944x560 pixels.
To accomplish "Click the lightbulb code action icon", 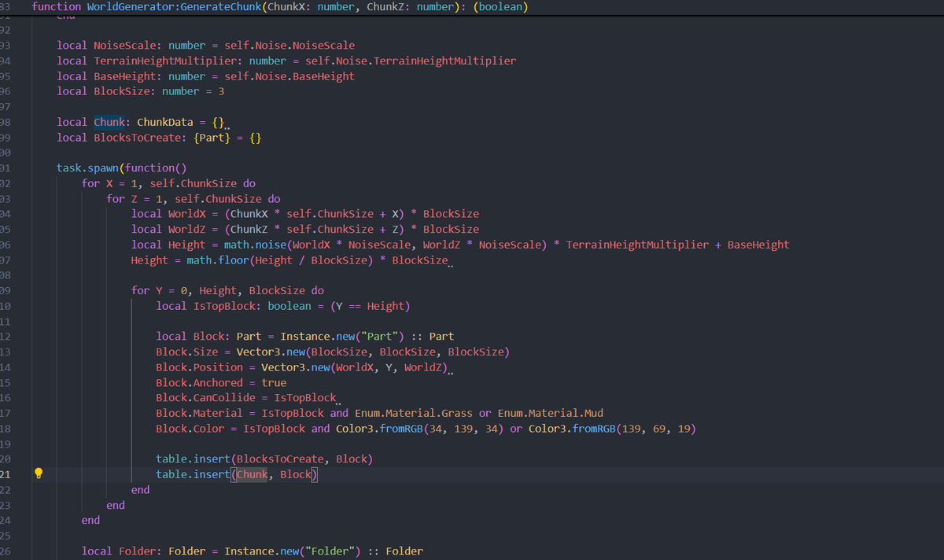I will [38, 474].
